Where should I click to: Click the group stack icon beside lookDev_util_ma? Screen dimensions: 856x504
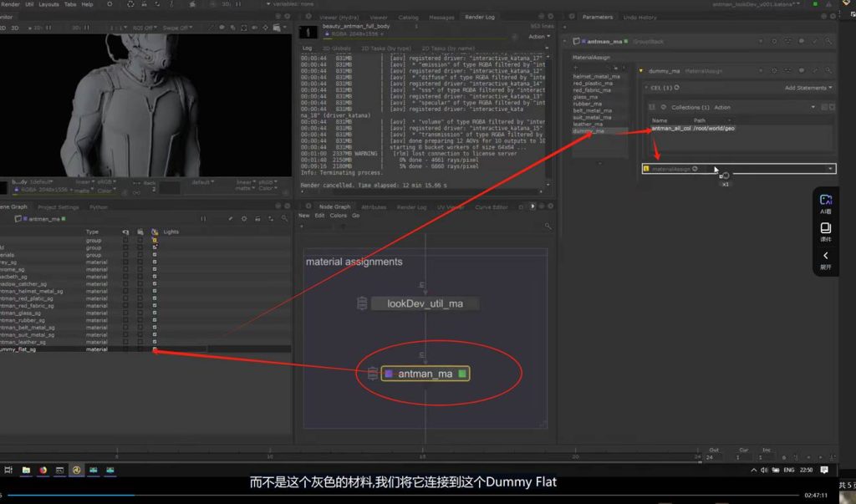click(362, 303)
